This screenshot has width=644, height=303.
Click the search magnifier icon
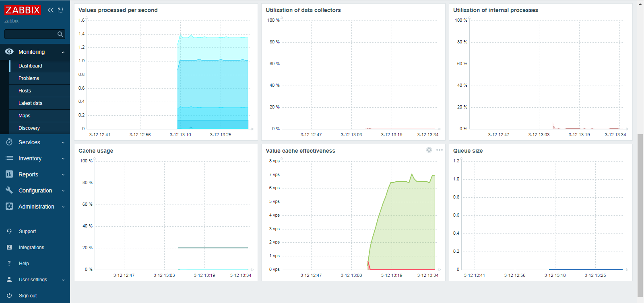click(60, 34)
